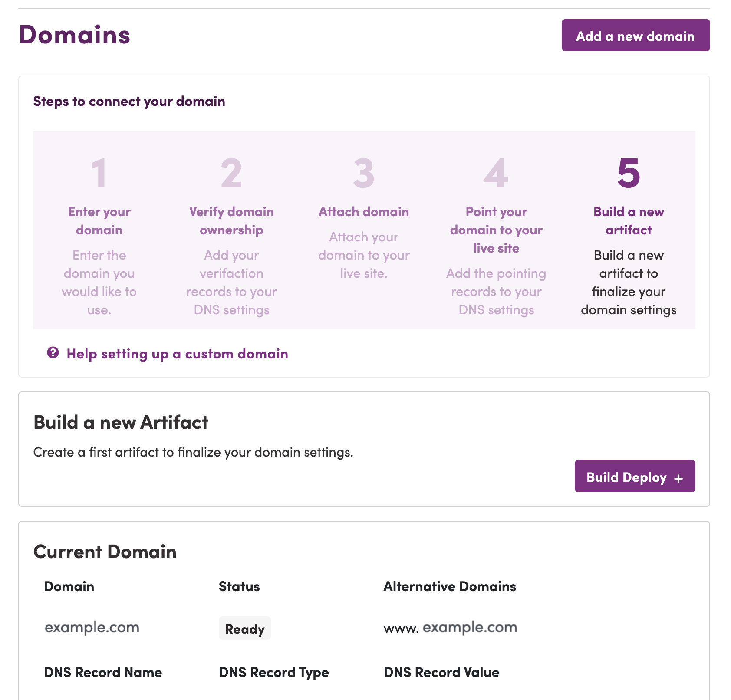Click the example.com domain entry
The image size is (731, 700).
point(92,628)
